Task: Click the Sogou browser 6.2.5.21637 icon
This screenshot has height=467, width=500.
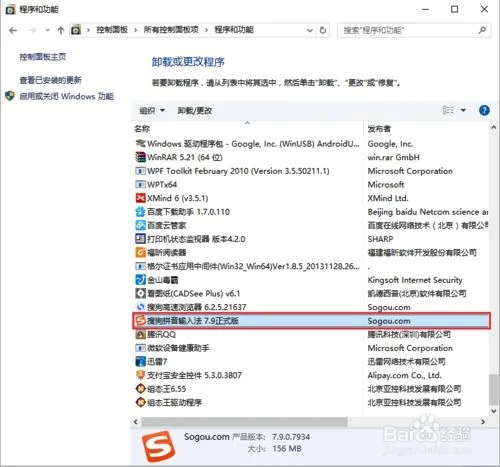Action: (x=140, y=307)
